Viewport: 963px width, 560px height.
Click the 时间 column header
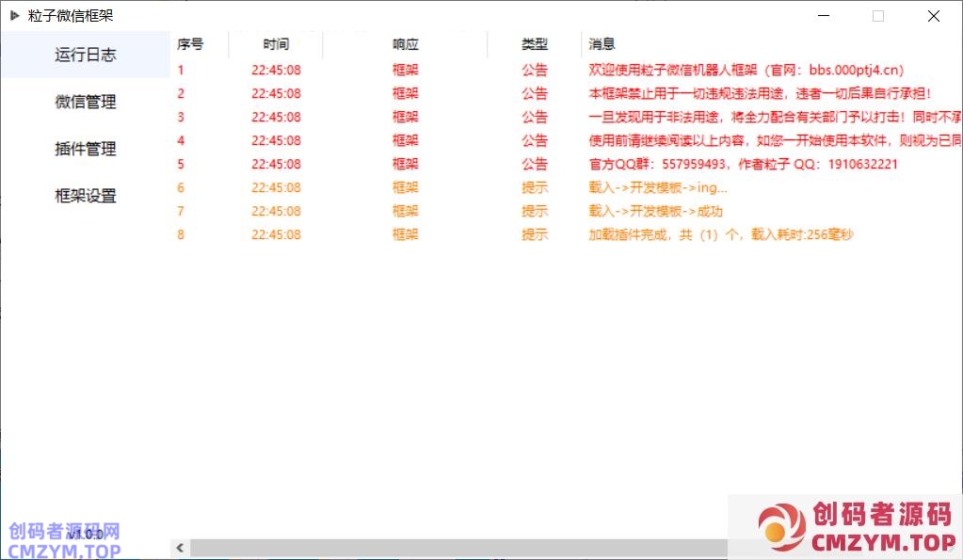coord(276,44)
